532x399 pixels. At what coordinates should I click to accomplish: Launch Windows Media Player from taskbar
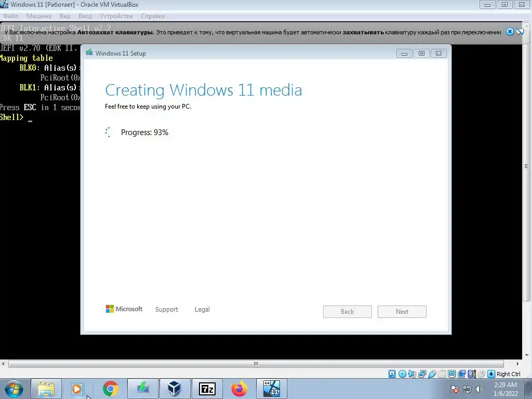tap(77, 389)
